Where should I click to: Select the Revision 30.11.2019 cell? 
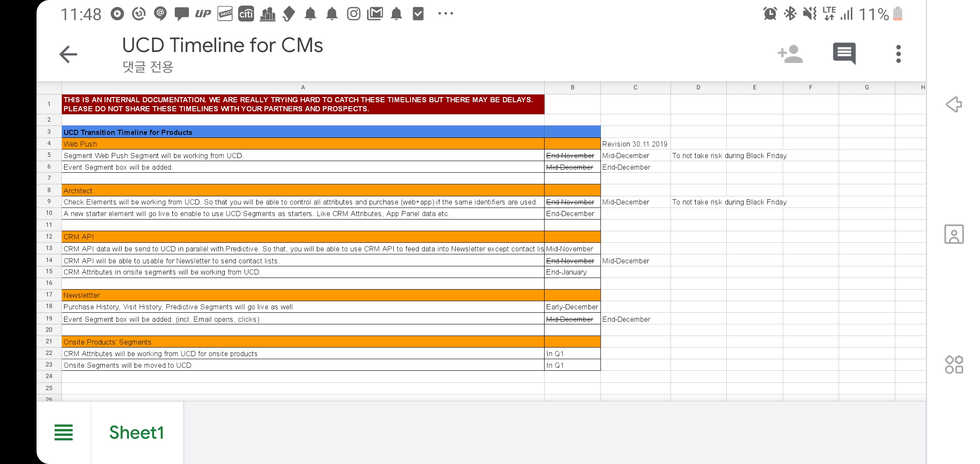point(635,144)
